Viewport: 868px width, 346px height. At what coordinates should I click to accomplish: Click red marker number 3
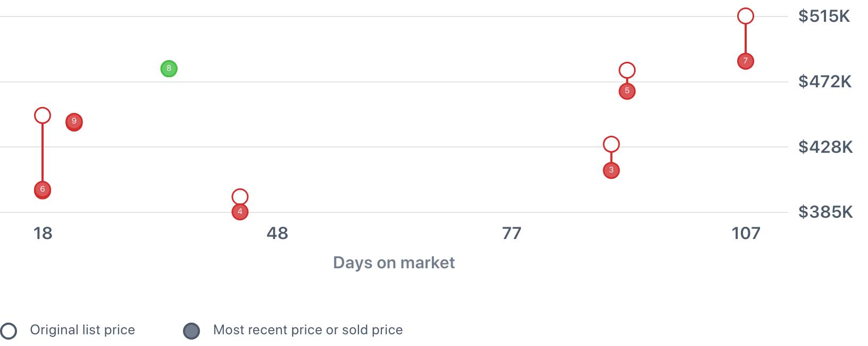pyautogui.click(x=611, y=170)
